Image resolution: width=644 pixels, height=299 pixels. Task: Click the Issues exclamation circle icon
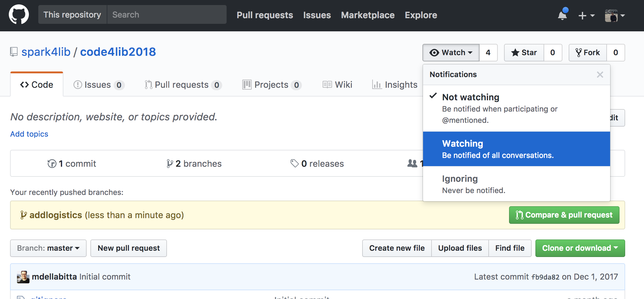pyautogui.click(x=78, y=85)
